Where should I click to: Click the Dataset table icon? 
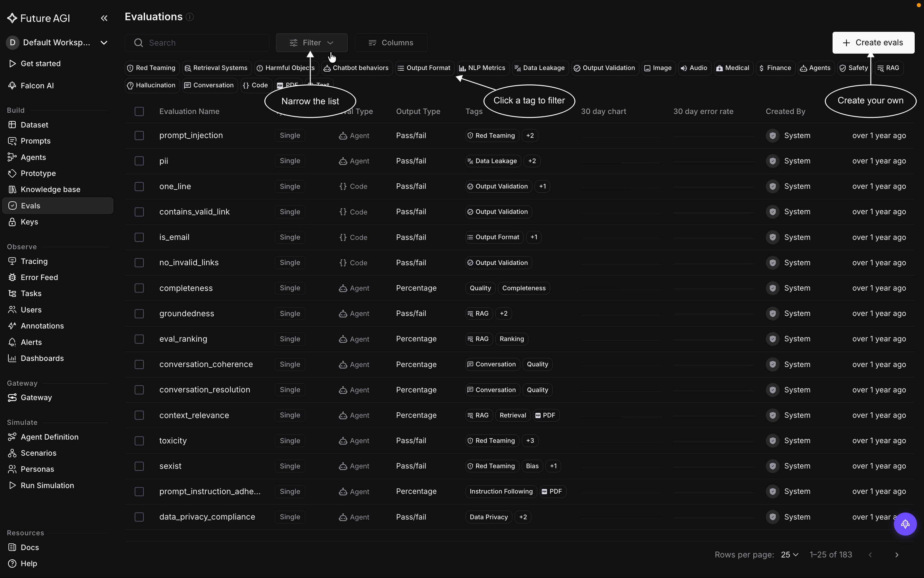click(x=12, y=125)
